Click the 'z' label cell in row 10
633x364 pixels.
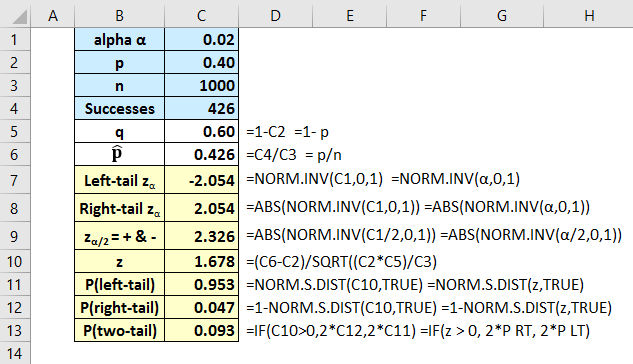(119, 261)
